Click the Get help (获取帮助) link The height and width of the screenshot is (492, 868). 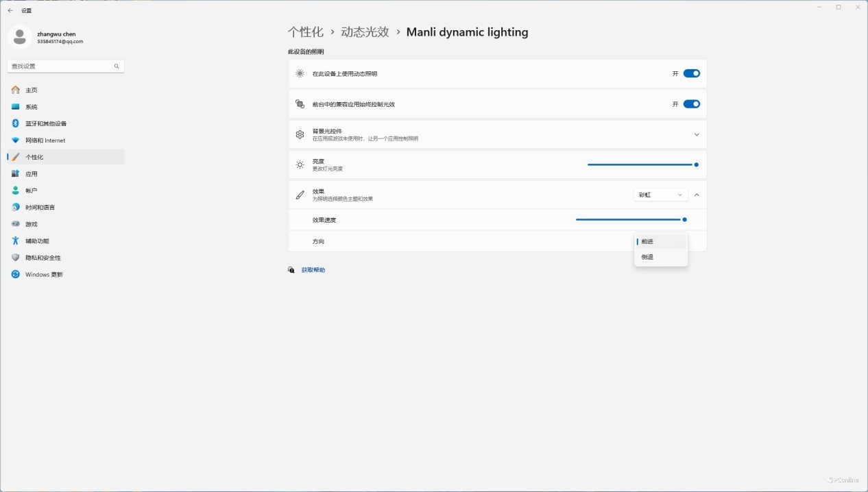tap(313, 270)
